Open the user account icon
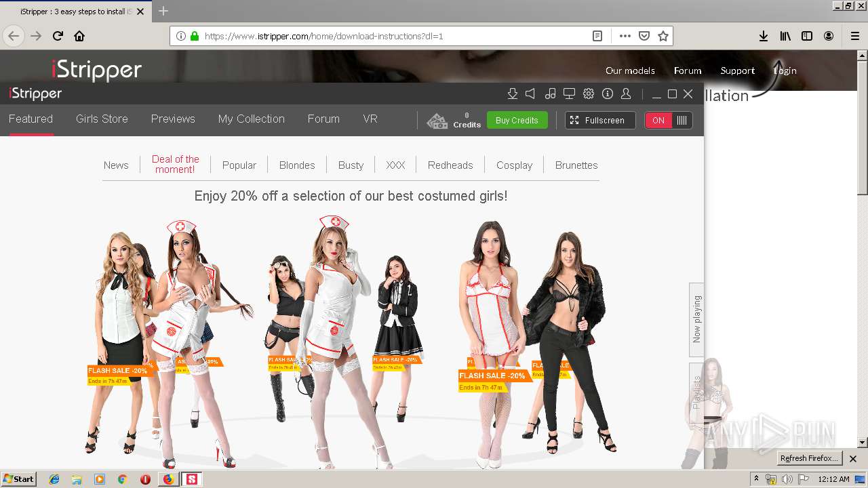Image resolution: width=868 pixels, height=488 pixels. [626, 94]
